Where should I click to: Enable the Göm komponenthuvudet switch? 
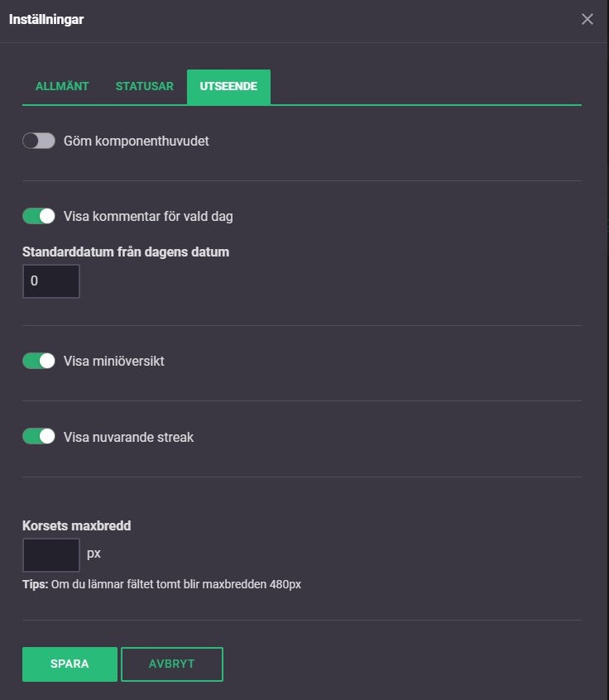pos(39,141)
